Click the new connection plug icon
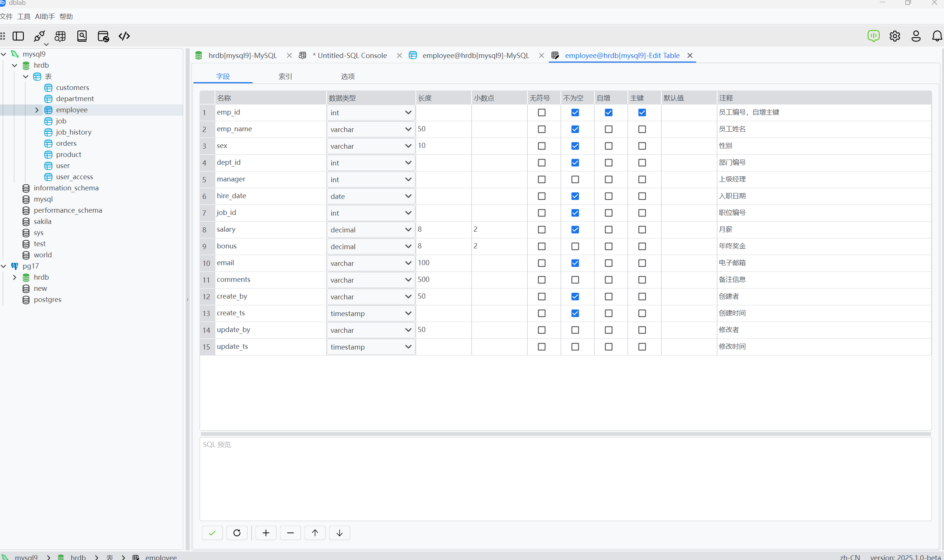 39,36
